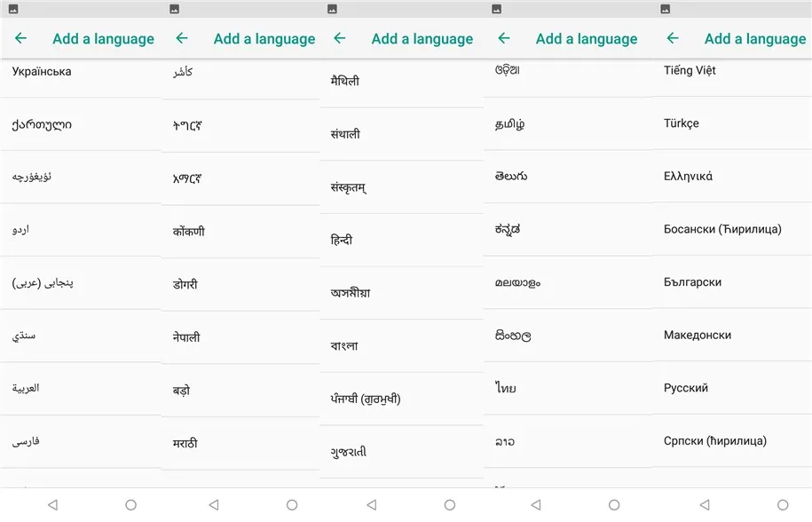
Task: Select Босански (Ћирилица) entry
Action: pos(731,229)
